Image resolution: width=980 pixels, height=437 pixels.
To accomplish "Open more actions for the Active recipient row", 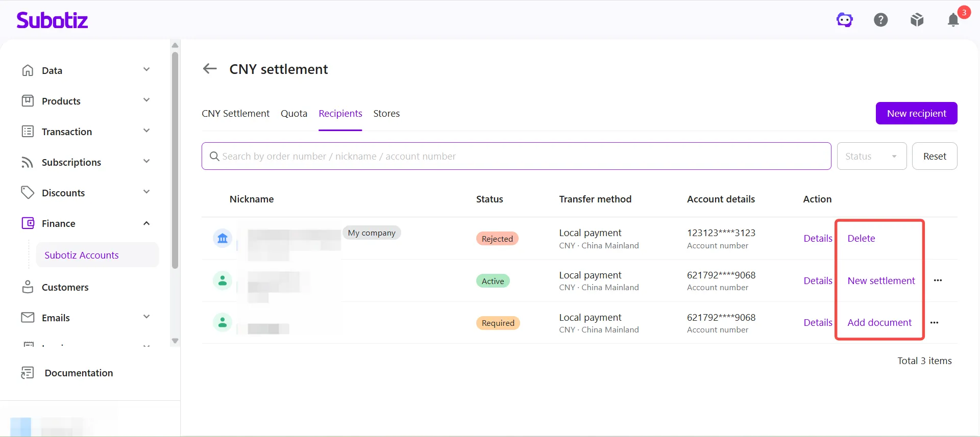I will pyautogui.click(x=938, y=280).
